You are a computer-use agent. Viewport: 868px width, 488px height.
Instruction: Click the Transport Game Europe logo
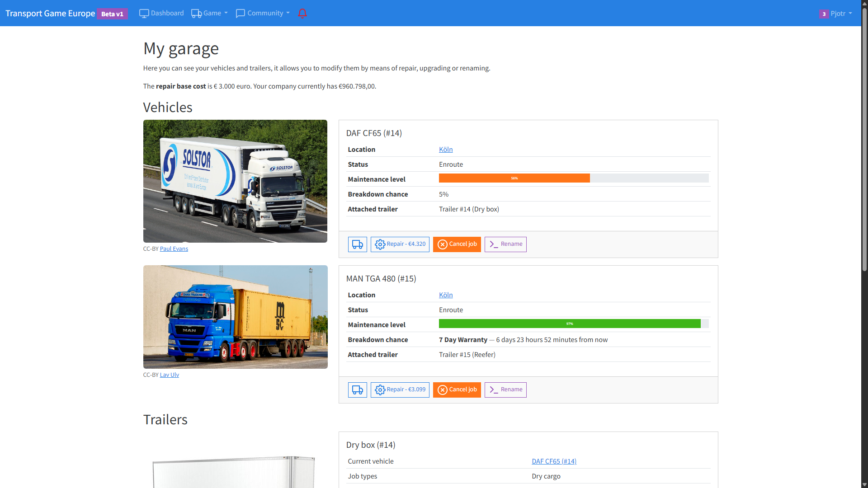[x=50, y=13]
